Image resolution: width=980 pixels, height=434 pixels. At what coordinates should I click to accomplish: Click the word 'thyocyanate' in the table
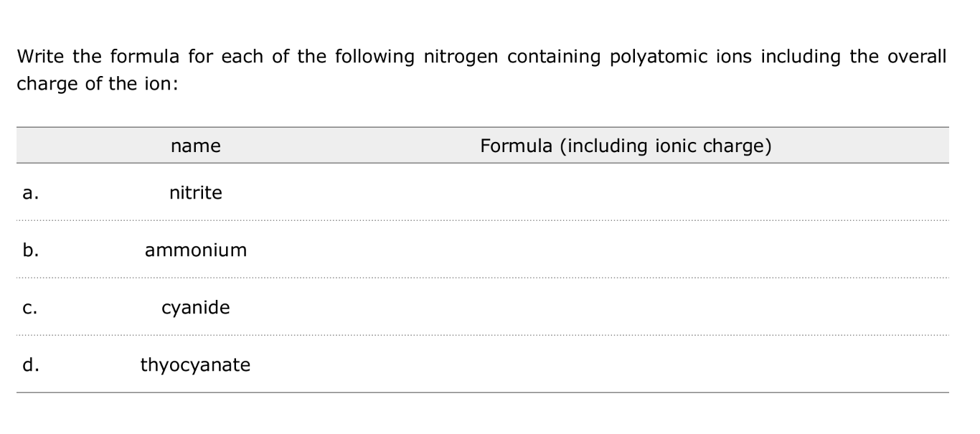(196, 365)
